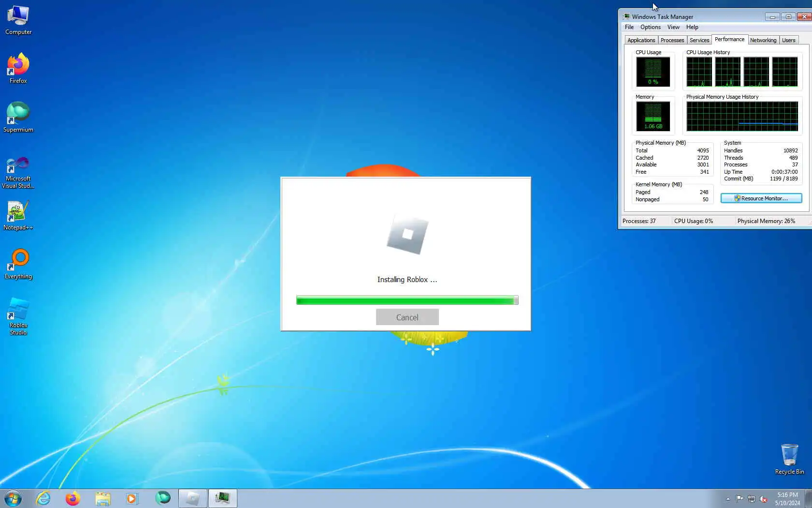The width and height of the screenshot is (812, 508).
Task: Click the Commit (MB) value 1199 / 8189
Action: pos(784,179)
